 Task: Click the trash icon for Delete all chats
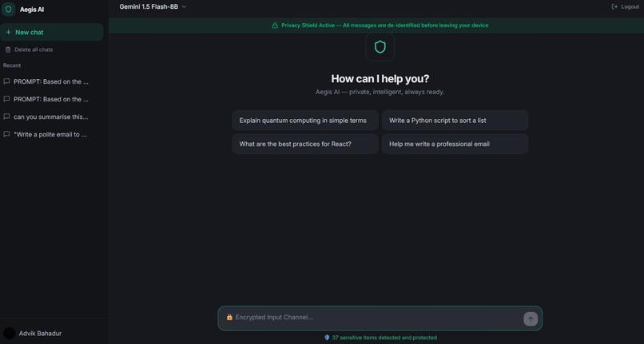[8, 49]
